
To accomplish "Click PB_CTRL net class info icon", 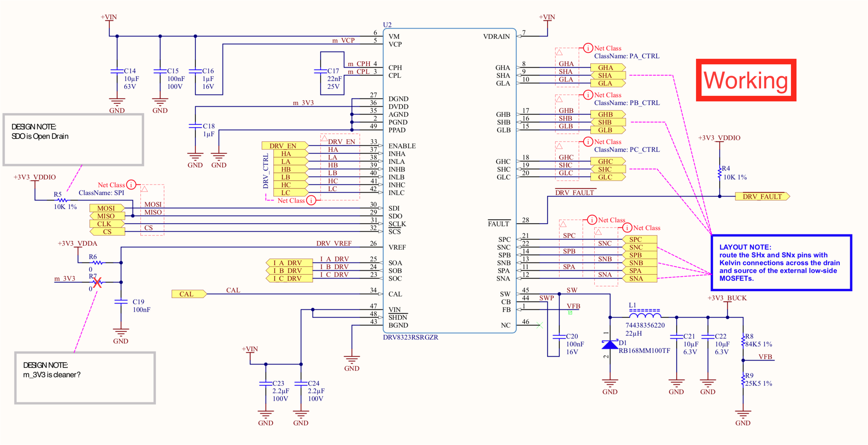I will (x=588, y=95).
